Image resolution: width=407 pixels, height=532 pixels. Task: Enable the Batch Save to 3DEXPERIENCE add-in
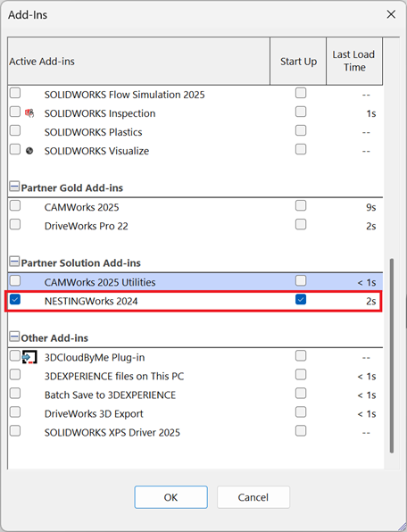[15, 394]
